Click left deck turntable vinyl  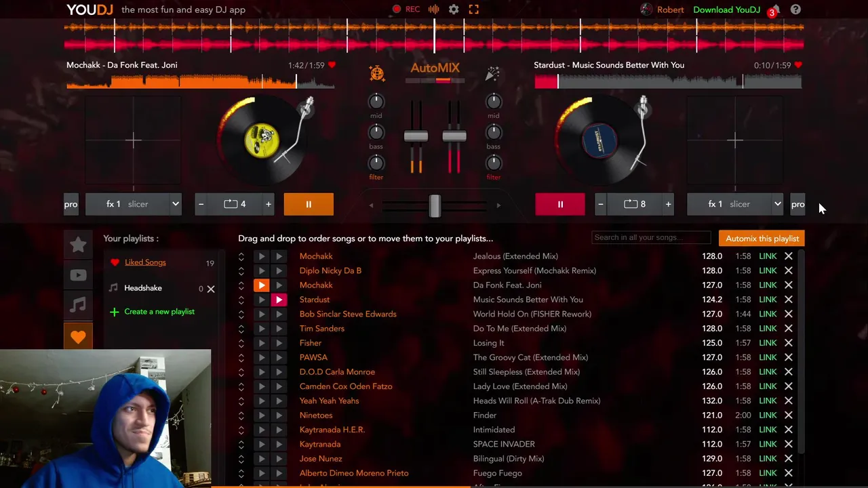261,140
